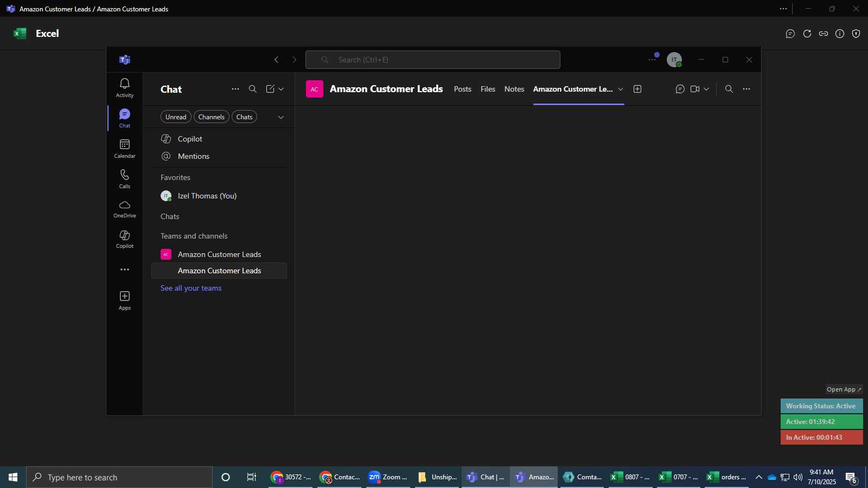
Task: Open Izel Thomas (You) chat
Action: pyautogui.click(x=219, y=196)
